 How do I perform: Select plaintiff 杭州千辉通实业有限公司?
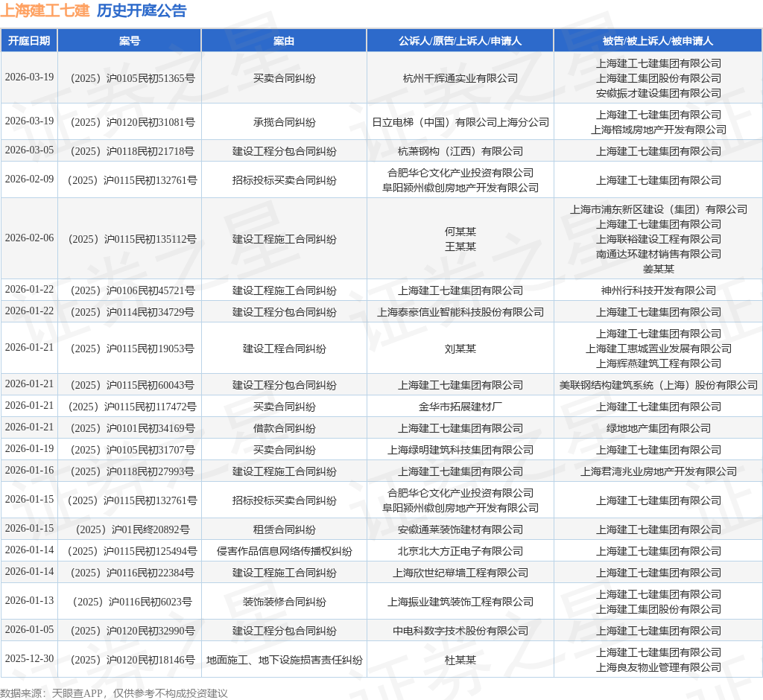pos(460,78)
